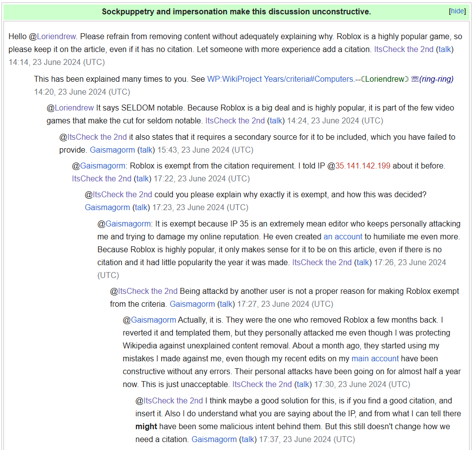
Task: Click the Gaismagorm signature at the 17:27 comment
Action: [x=192, y=304]
